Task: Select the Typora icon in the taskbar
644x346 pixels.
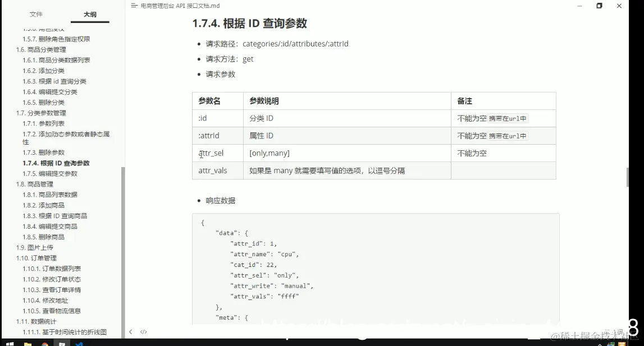Action: point(63,342)
